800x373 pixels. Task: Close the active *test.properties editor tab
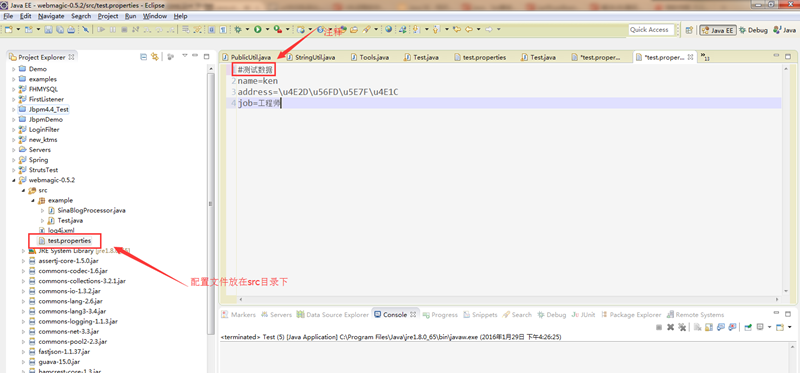(690, 57)
